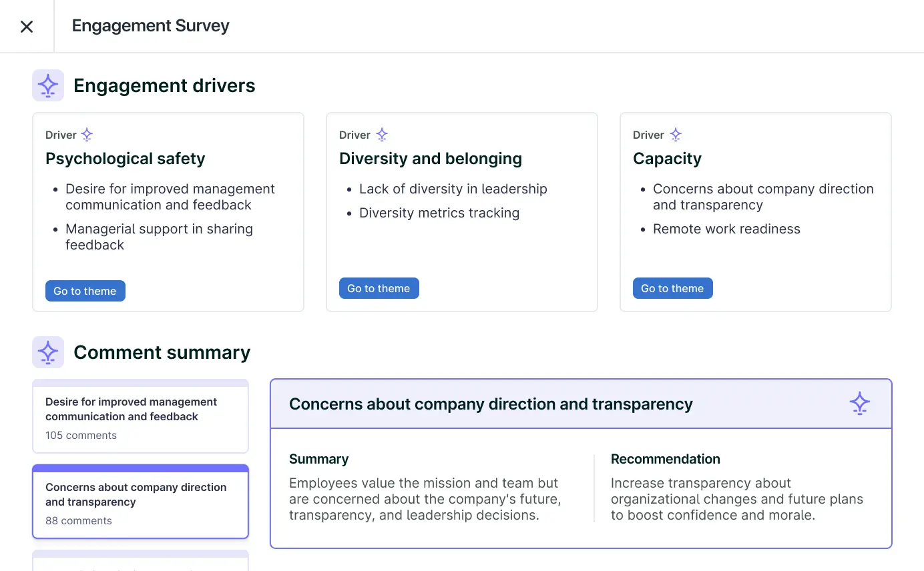The width and height of the screenshot is (924, 571).
Task: Click the sparkle icon on the Capacity driver card
Action: pyautogui.click(x=675, y=134)
